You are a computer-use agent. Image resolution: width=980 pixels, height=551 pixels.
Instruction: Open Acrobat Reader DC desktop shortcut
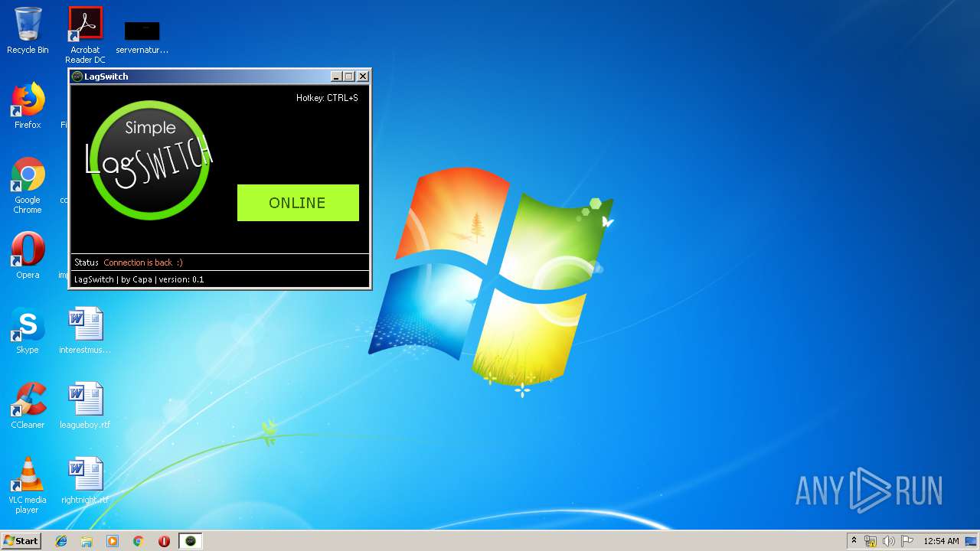85,35
